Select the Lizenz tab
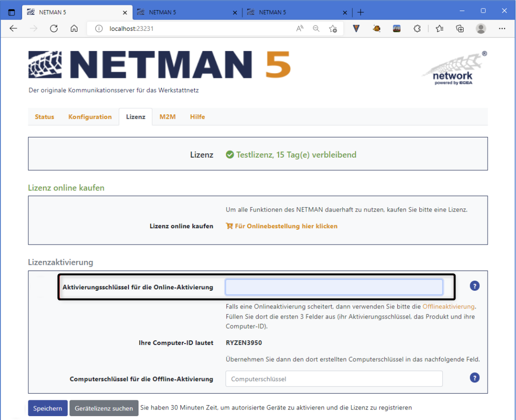This screenshot has width=516, height=420. 136,117
